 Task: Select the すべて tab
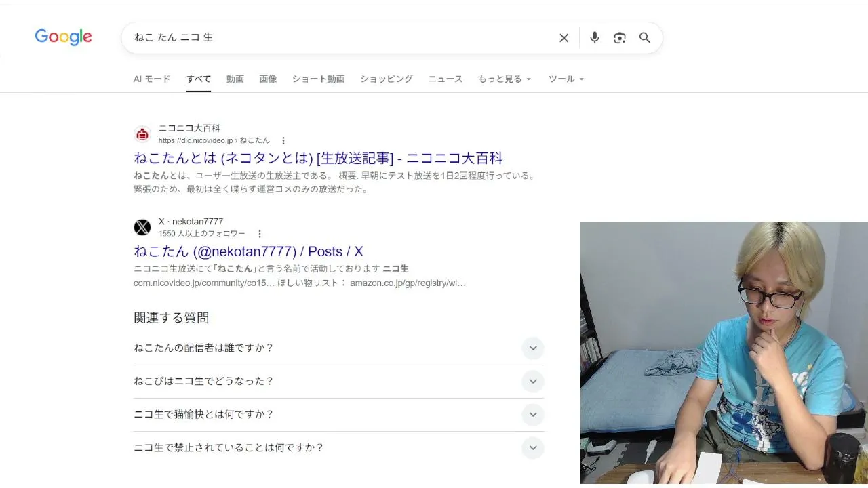(199, 79)
